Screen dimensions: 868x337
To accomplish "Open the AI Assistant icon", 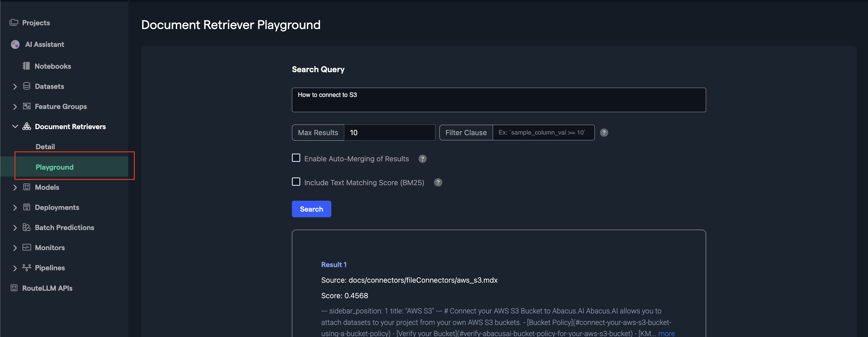I will [15, 45].
